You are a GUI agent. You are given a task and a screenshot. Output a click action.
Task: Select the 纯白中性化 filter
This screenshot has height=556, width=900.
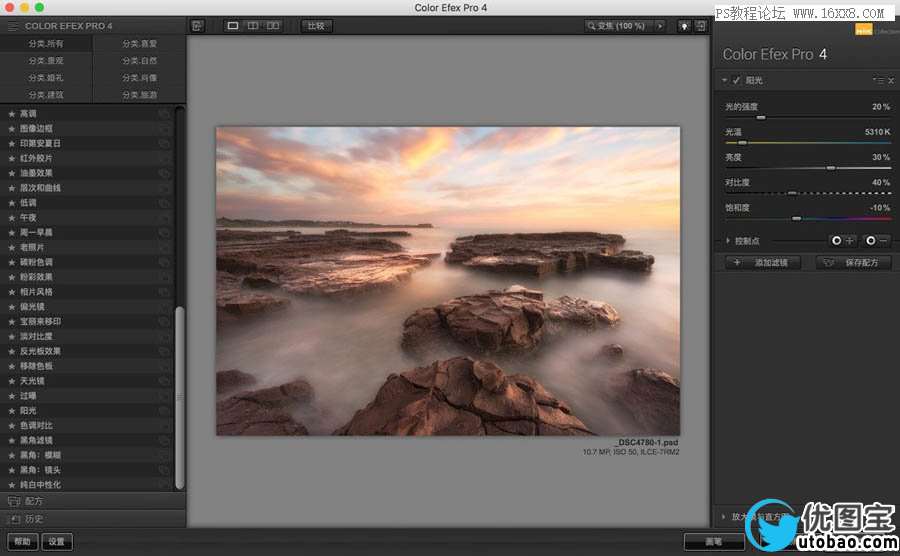[40, 485]
